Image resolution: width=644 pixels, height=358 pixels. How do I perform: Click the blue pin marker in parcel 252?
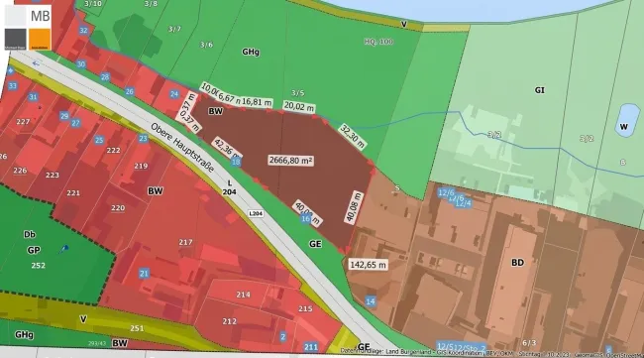[x=64, y=249]
